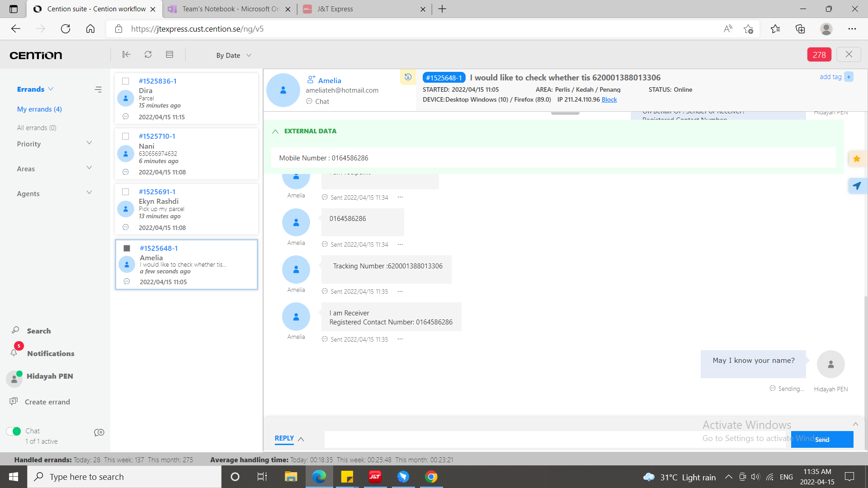868x488 pixels.
Task: Uncheck errand #1525648-1 checkbox
Action: (127, 248)
